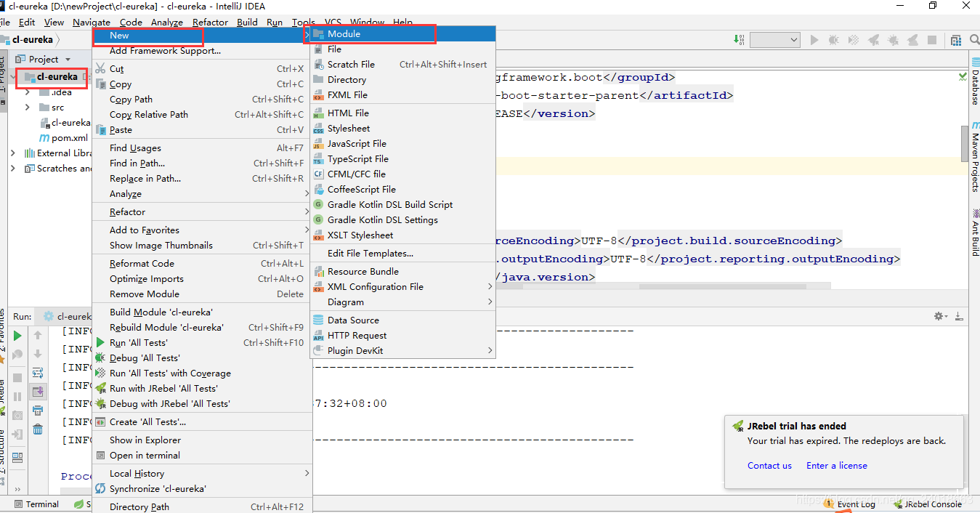Image resolution: width=980 pixels, height=513 pixels.
Task: Click Build Module 'cl-eureka'
Action: (202, 312)
